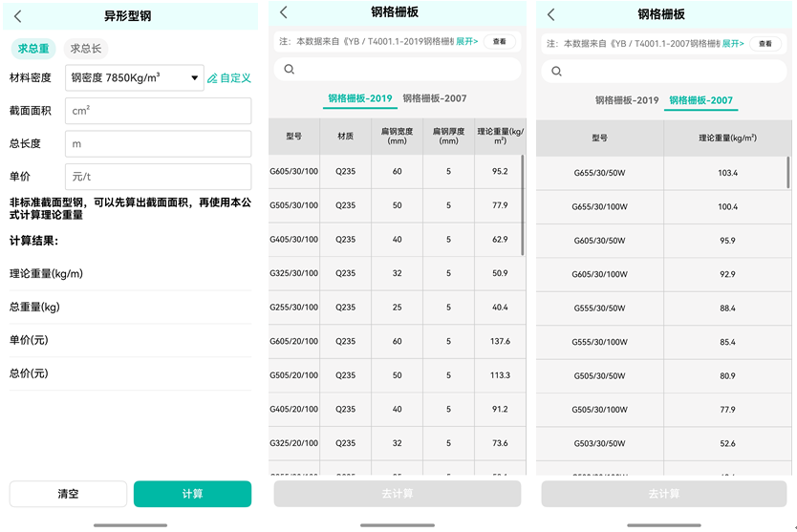Image resolution: width=797 pixels, height=532 pixels.
Task: Click search magnifier icon in right panel
Action: pos(556,72)
